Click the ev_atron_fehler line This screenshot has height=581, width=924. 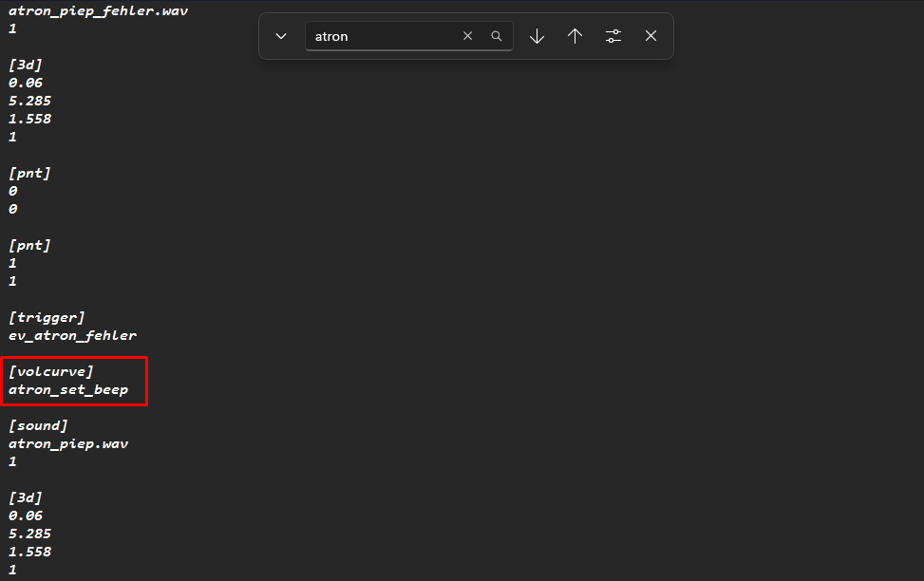pyautogui.click(x=72, y=335)
